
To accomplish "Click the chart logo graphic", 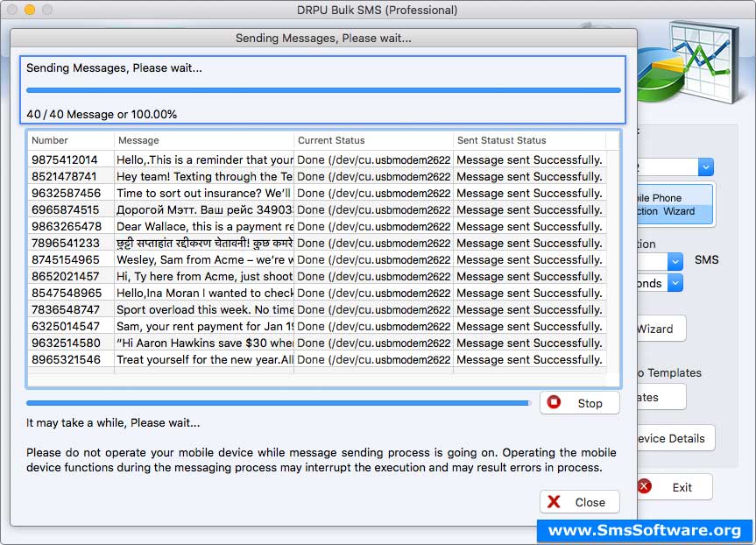I will 691,63.
